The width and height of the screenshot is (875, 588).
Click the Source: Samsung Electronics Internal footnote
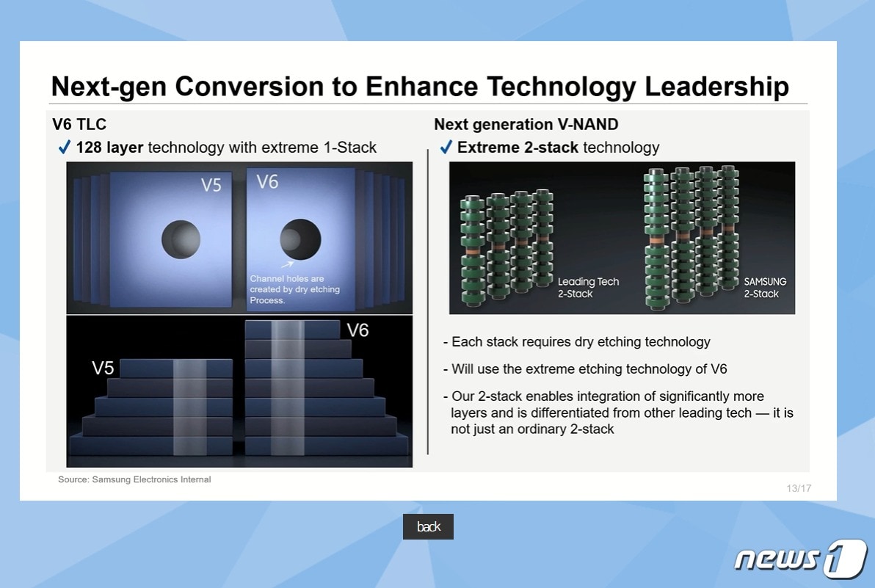[x=134, y=479]
